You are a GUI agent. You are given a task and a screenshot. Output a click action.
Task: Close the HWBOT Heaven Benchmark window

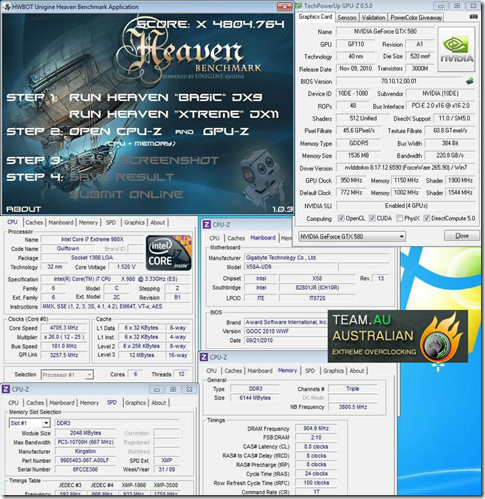[284, 7]
